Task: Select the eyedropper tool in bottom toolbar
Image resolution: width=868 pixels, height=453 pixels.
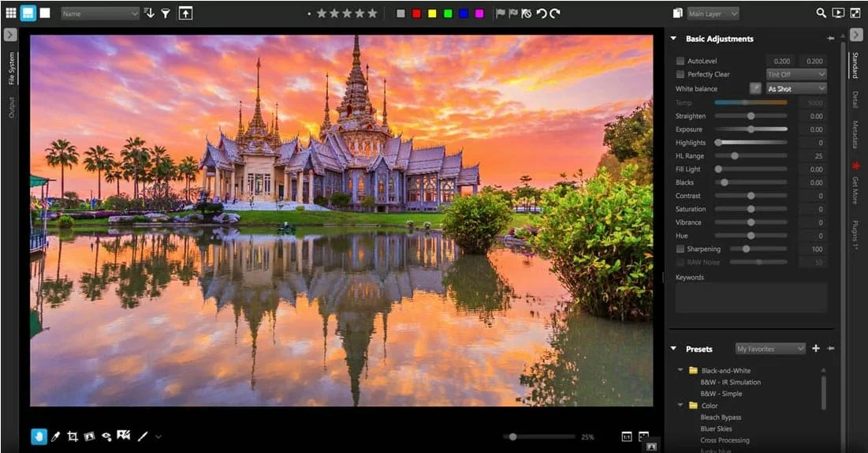Action: click(x=55, y=437)
